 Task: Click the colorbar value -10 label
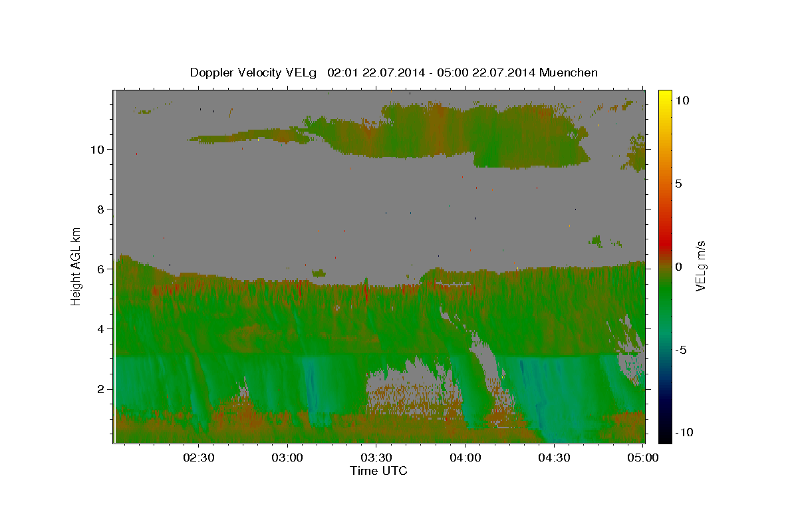pyautogui.click(x=684, y=432)
